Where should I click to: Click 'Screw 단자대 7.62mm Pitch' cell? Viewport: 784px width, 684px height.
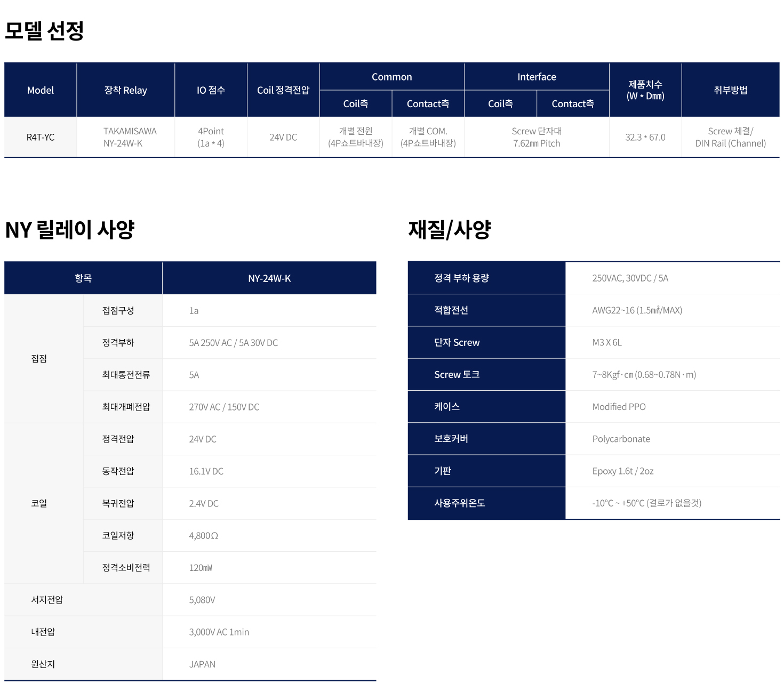537,137
